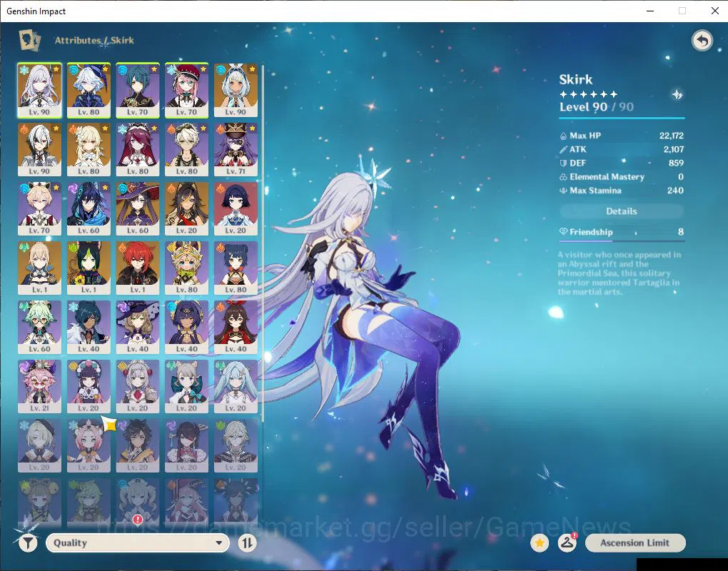728x571 pixels.
Task: Select the blonde cat-eared Hydro Lv. 70 portrait
Action: (39, 209)
